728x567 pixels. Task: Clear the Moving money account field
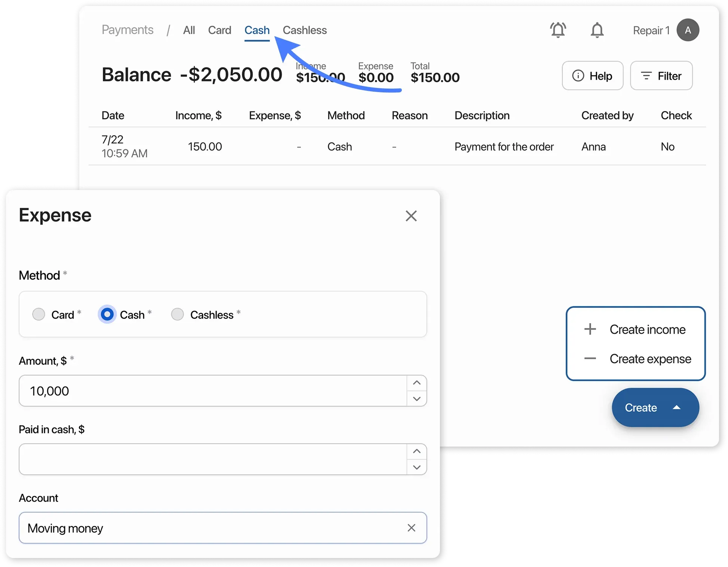(x=412, y=528)
